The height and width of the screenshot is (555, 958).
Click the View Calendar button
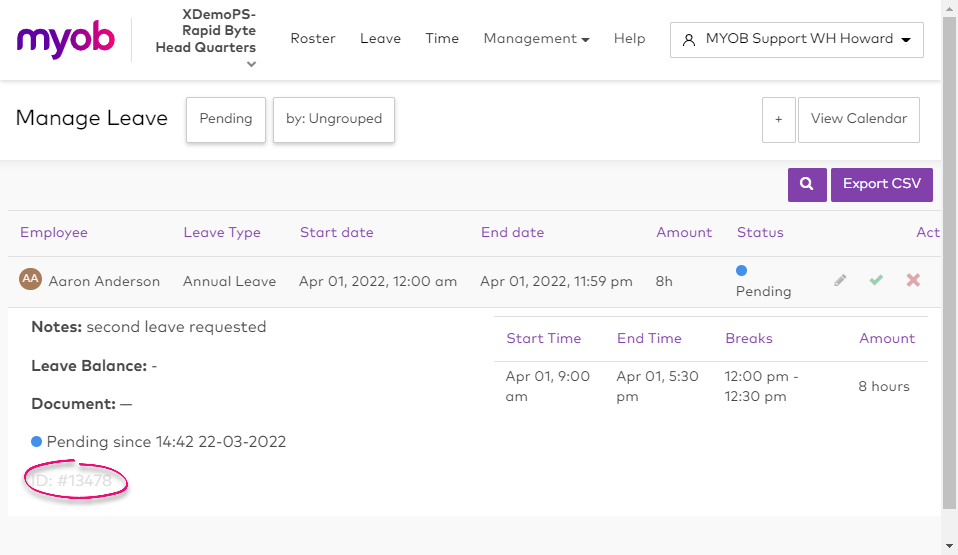click(x=858, y=119)
